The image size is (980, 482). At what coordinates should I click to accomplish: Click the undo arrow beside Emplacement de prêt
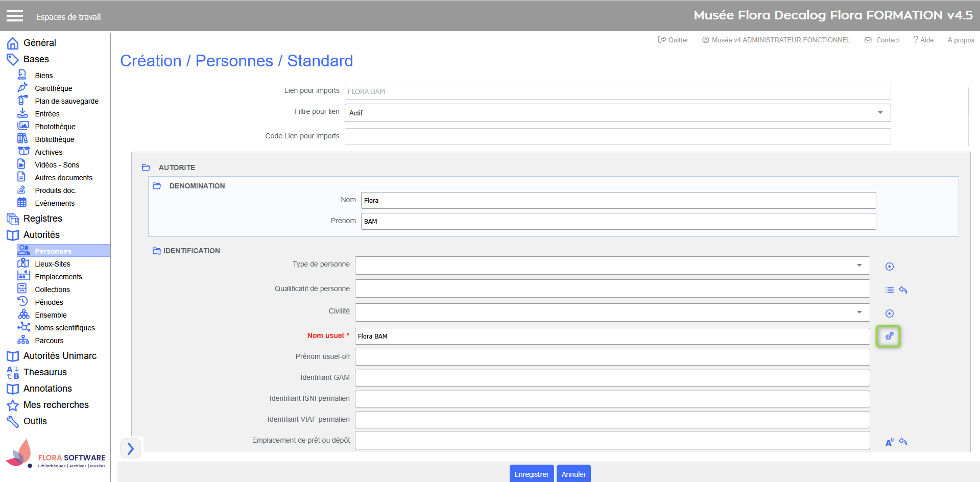point(903,442)
